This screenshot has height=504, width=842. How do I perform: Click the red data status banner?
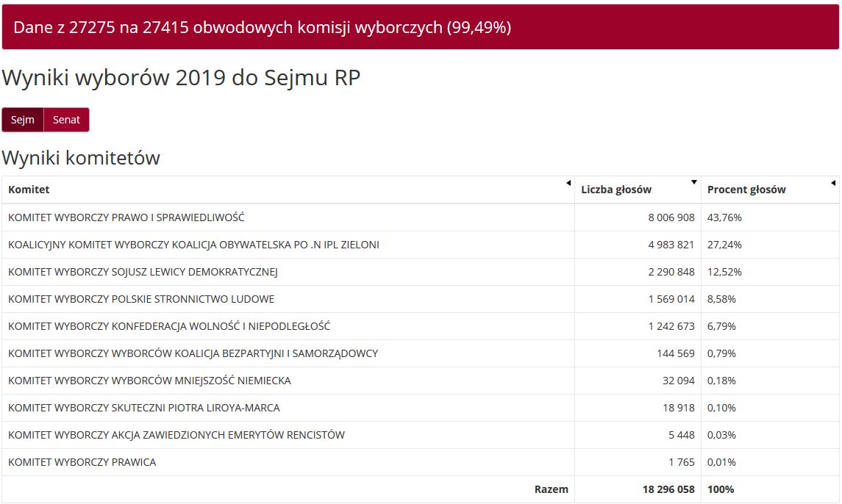click(x=421, y=27)
